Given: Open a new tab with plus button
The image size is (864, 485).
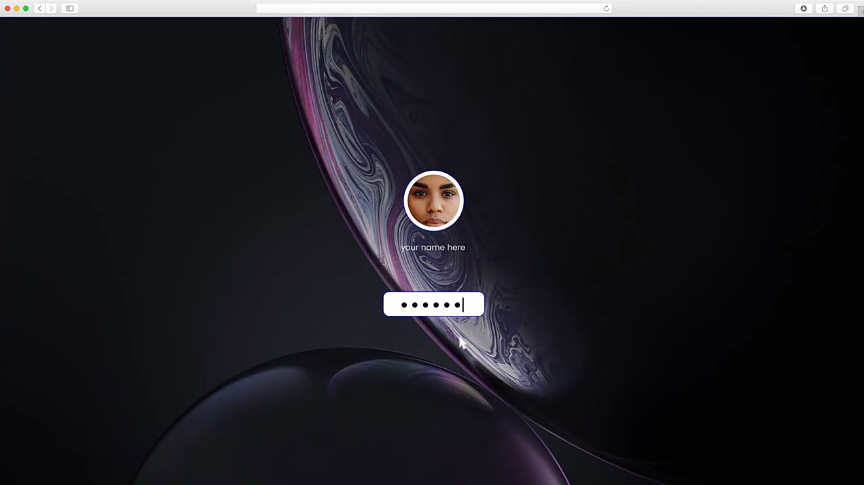Looking at the screenshot, I should pyautogui.click(x=860, y=8).
